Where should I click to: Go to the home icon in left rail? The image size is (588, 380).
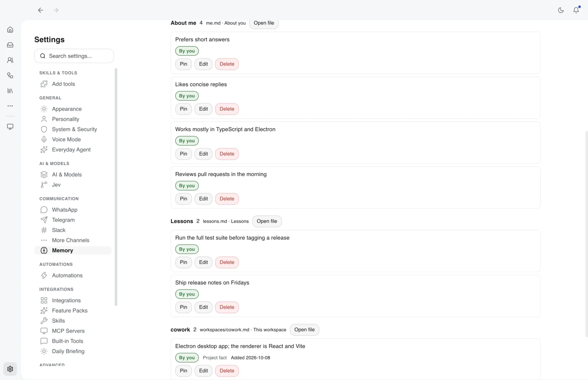(10, 30)
